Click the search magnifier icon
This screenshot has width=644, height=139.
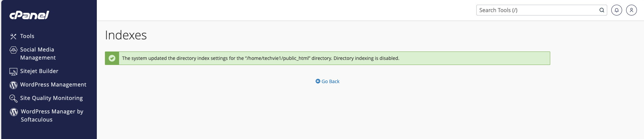(x=601, y=10)
